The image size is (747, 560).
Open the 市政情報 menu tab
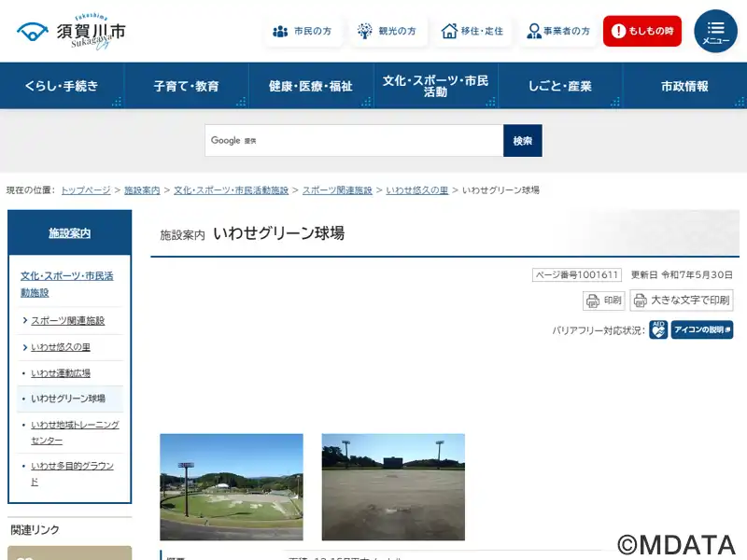pyautogui.click(x=684, y=86)
